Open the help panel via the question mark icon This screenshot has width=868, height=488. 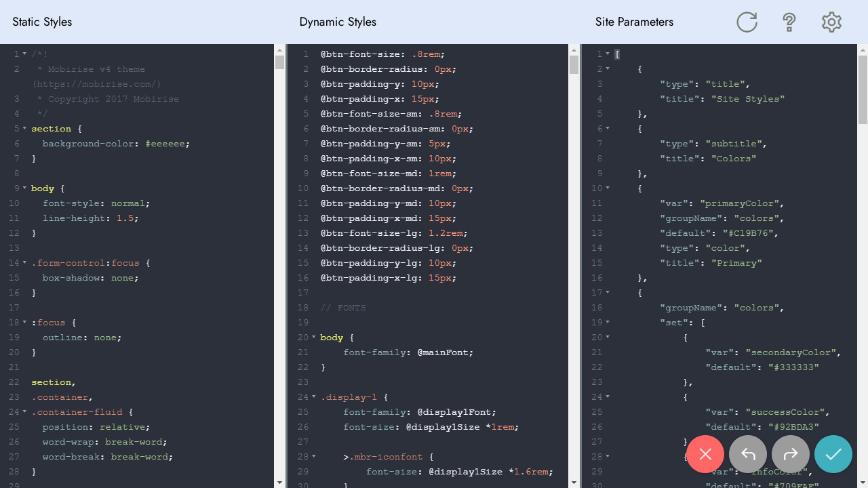[789, 22]
